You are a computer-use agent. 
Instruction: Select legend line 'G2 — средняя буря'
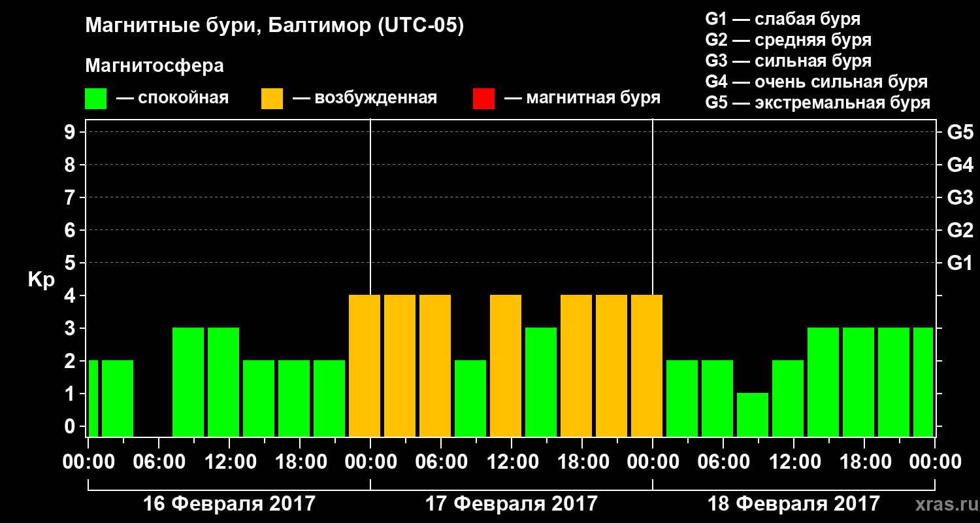(x=788, y=40)
